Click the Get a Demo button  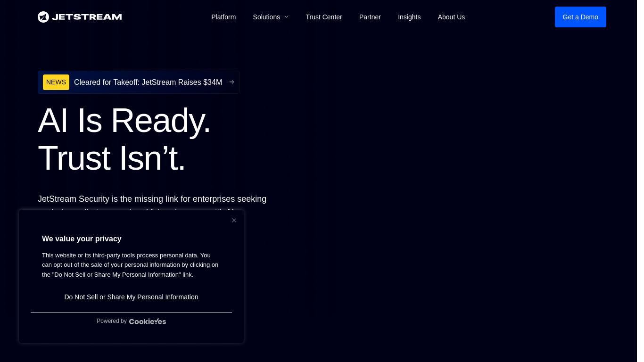click(x=580, y=17)
